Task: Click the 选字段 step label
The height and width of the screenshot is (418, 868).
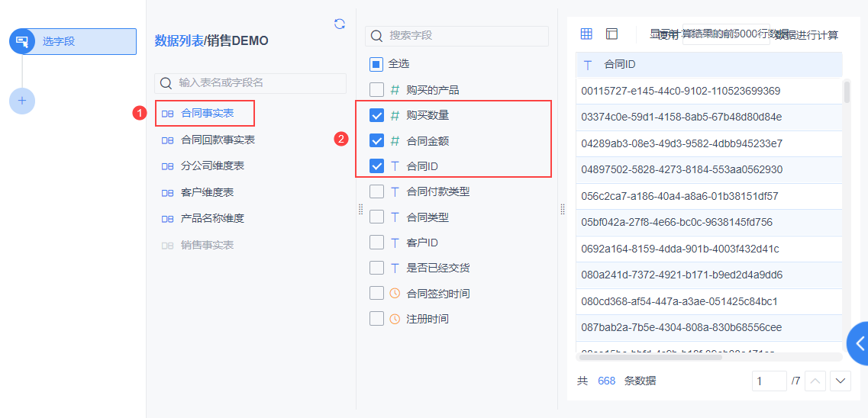Action: [x=59, y=41]
